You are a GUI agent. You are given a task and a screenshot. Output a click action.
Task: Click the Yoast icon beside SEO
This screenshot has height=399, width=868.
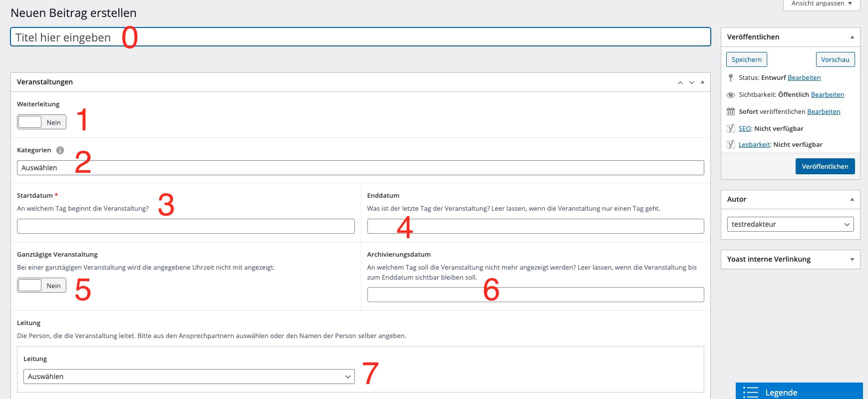click(731, 128)
